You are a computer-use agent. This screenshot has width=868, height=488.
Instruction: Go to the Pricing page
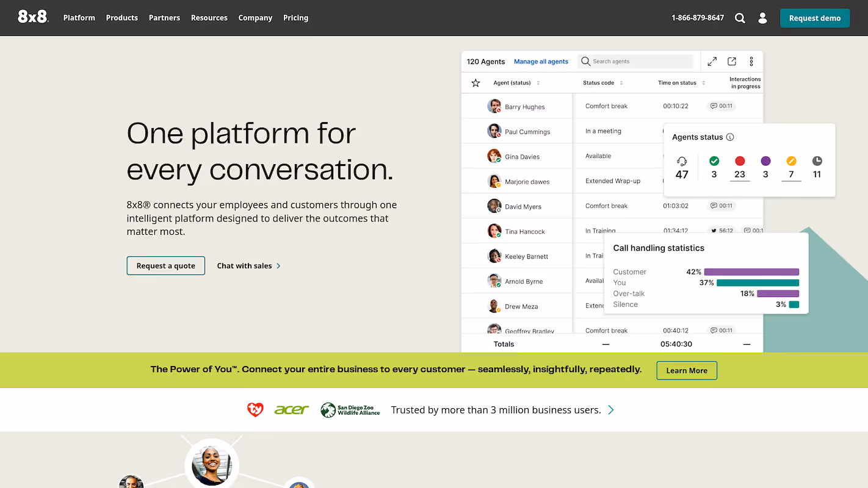coord(295,18)
